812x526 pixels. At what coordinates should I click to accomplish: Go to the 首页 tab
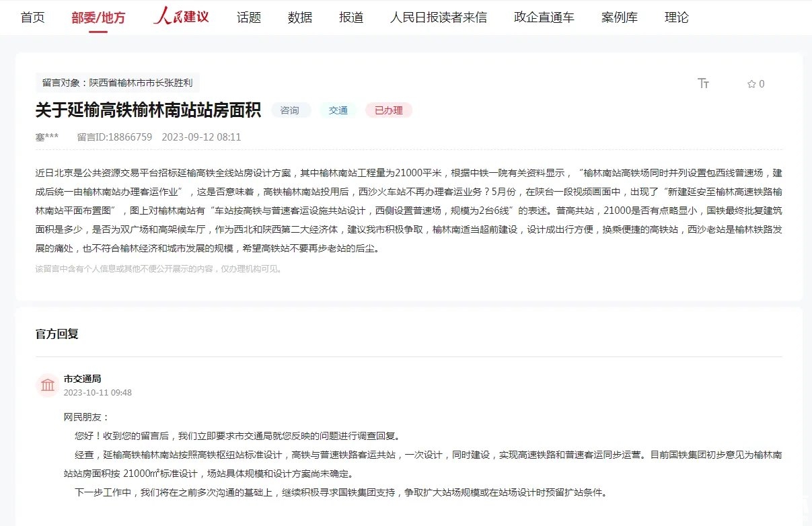click(x=33, y=17)
